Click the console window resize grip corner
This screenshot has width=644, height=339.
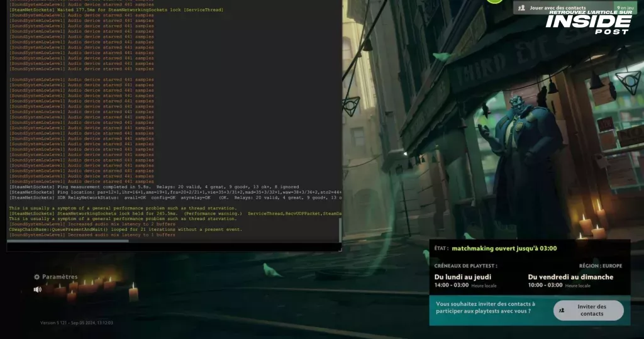point(340,248)
